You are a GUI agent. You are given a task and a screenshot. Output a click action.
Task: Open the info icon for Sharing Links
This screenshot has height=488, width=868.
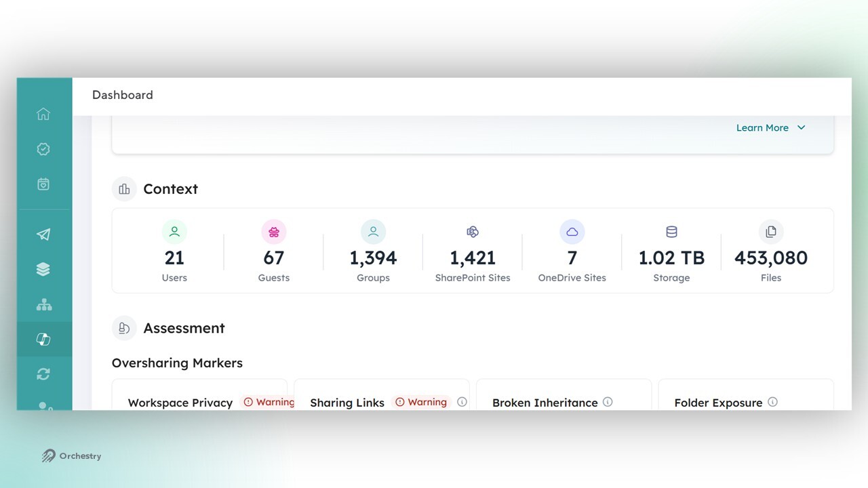462,402
